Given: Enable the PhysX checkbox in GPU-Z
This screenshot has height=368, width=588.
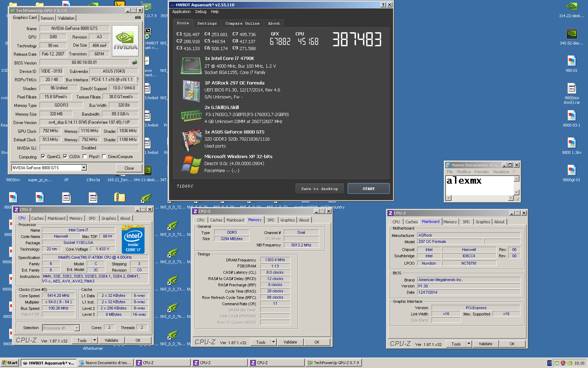Looking at the screenshot, I should coord(85,157).
